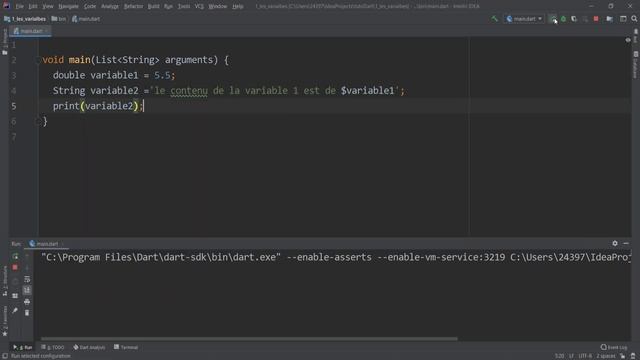Open the Navigate menu
Image resolution: width=640 pixels, height=360 pixels.
pos(68,6)
